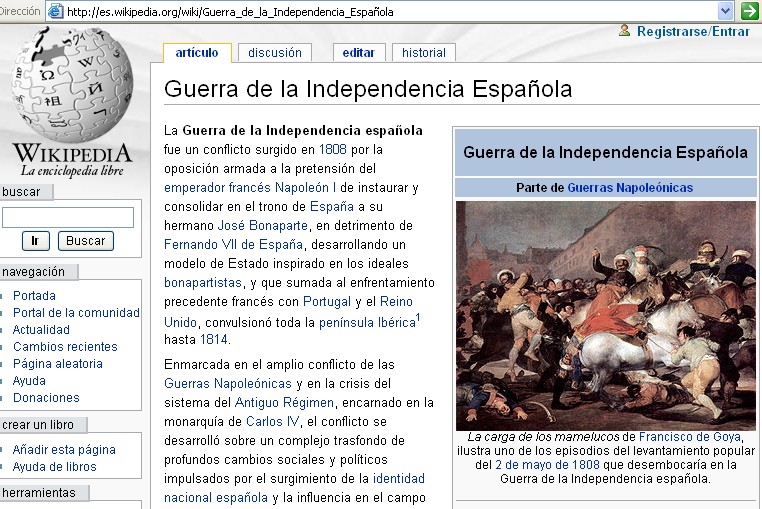Select the artículo tab

197,53
